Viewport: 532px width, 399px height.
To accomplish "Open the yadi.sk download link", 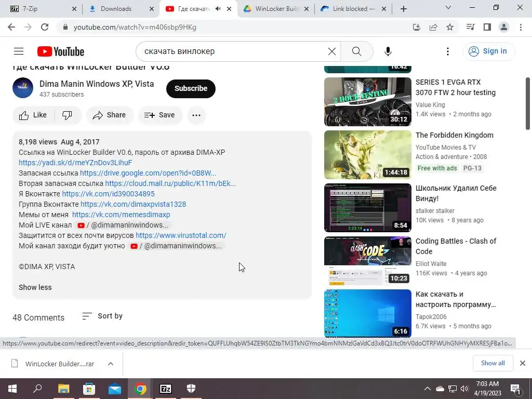I will coord(75,163).
